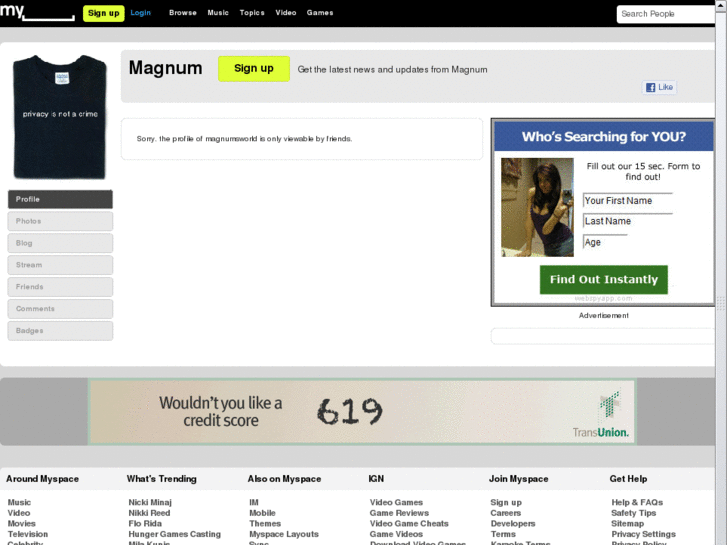The image size is (727, 545).
Task: Select the Photos tab in the sidebar
Action: [60, 221]
